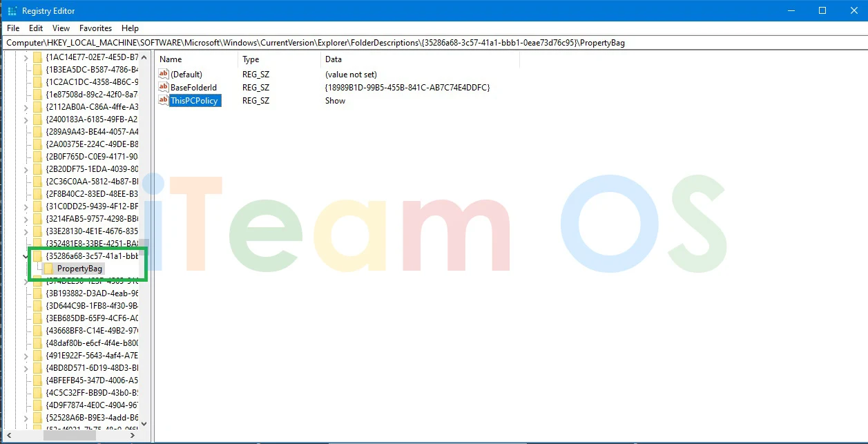
Task: Open the View menu
Action: click(61, 28)
